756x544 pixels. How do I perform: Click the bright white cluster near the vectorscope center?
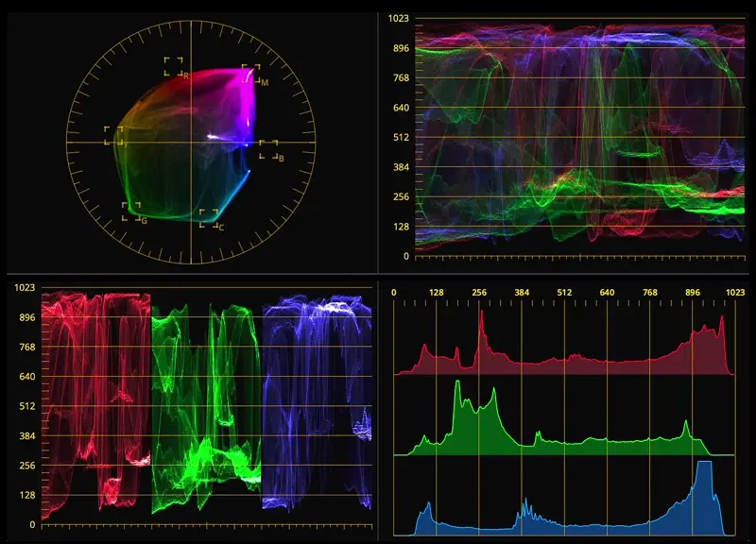pos(219,138)
